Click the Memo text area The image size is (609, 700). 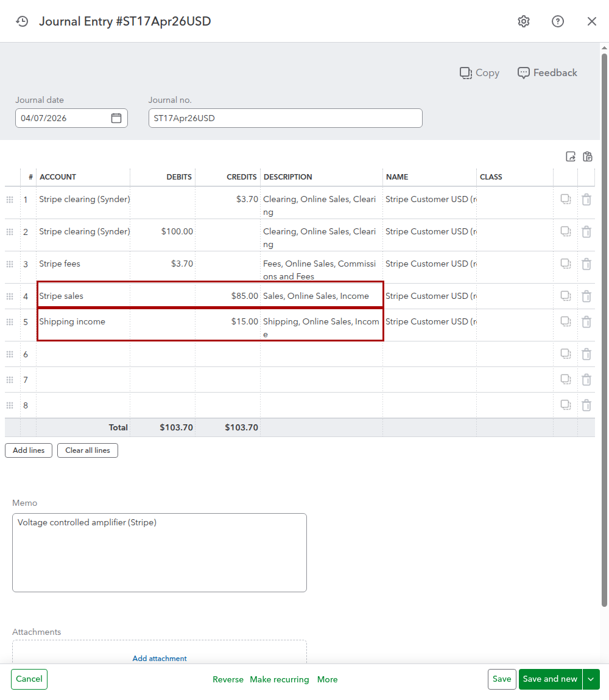[160, 553]
